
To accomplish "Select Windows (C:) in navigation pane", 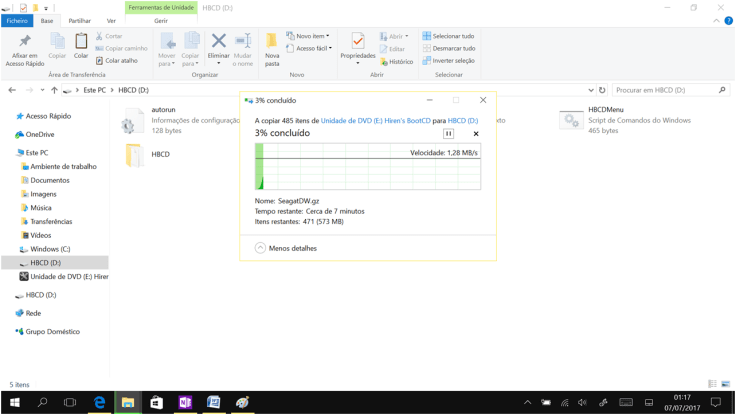I will point(50,249).
